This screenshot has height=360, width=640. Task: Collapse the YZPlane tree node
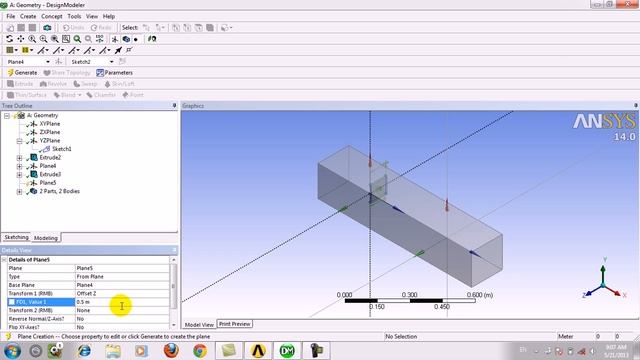pyautogui.click(x=19, y=141)
